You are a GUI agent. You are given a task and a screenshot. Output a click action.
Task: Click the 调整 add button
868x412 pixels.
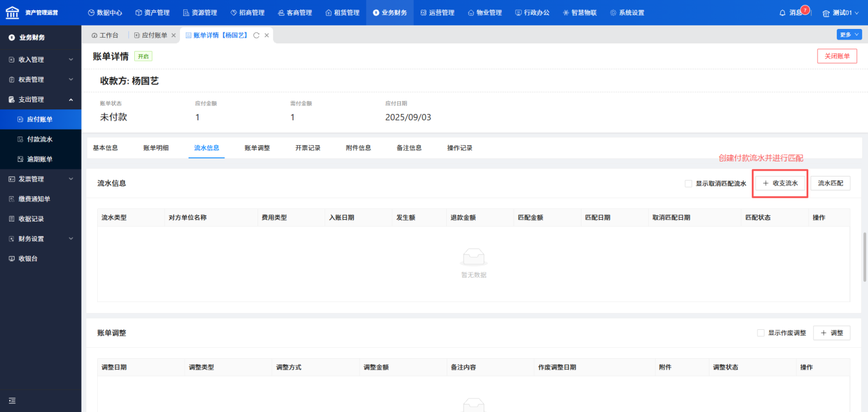pos(832,333)
